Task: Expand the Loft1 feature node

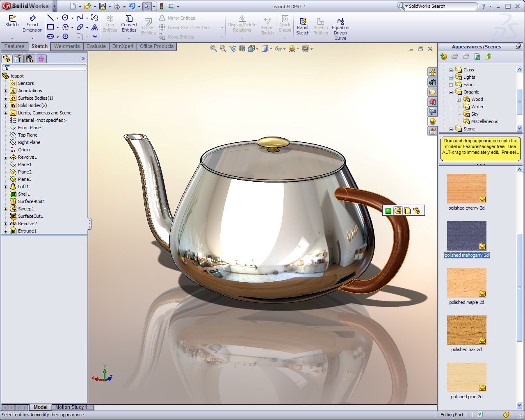Action: tap(6, 187)
